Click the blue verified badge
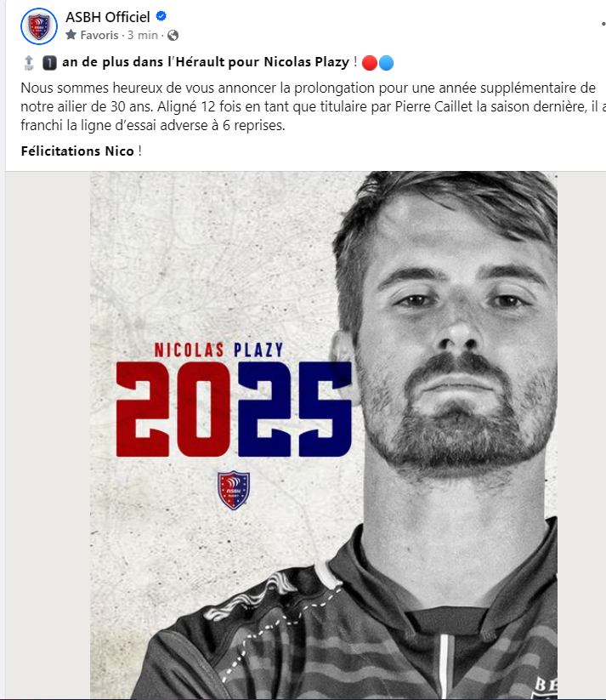The width and height of the screenshot is (606, 700). click(161, 16)
